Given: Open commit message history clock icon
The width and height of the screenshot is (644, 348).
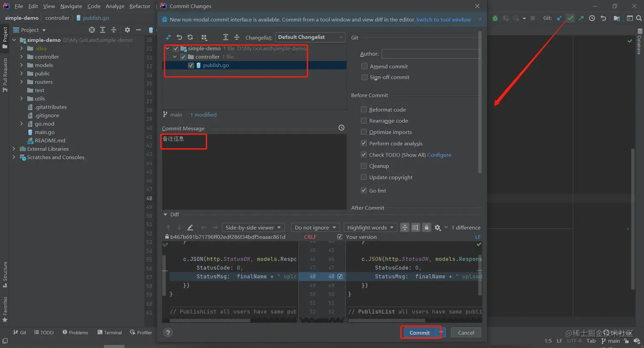Looking at the screenshot, I should 342,128.
